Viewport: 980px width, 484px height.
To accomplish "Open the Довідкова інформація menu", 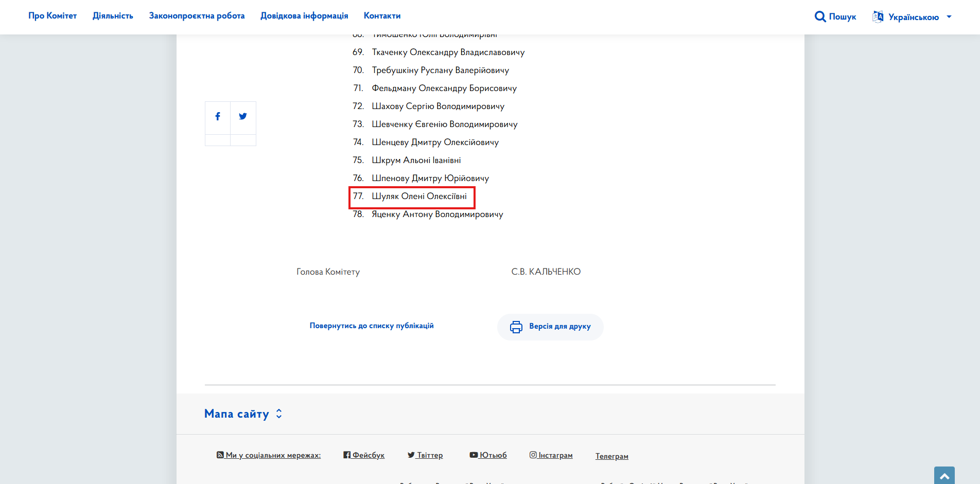I will [x=304, y=16].
